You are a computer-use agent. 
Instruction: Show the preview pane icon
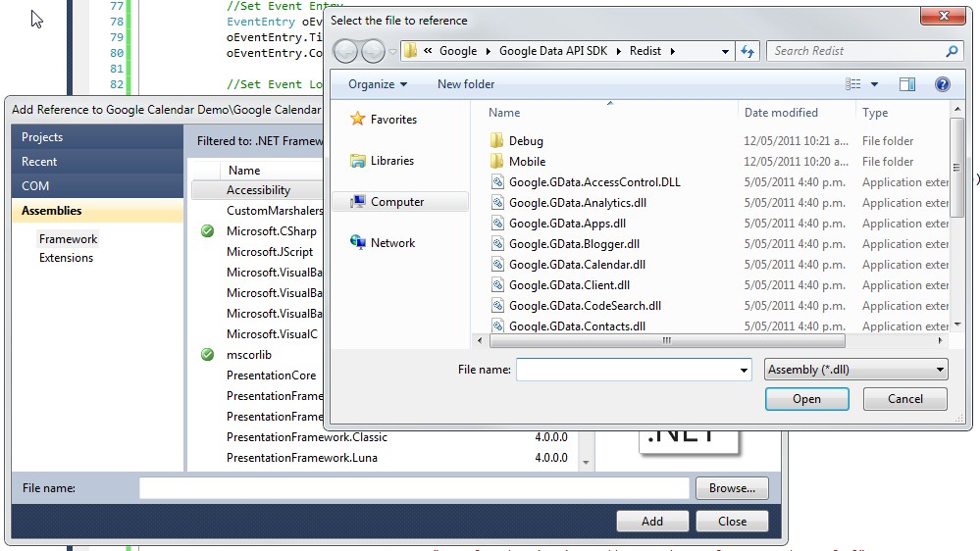(907, 84)
